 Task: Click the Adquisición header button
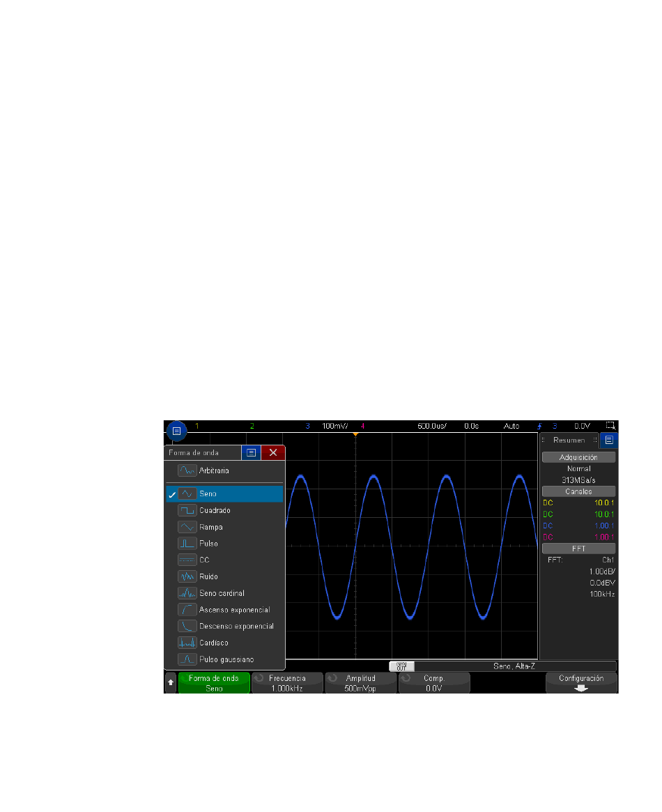[x=578, y=457]
